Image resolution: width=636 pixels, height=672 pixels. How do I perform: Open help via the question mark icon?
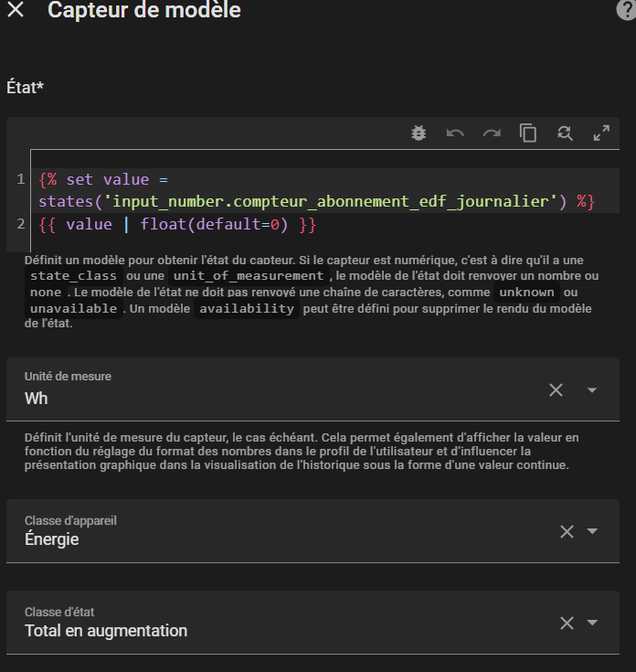626,10
